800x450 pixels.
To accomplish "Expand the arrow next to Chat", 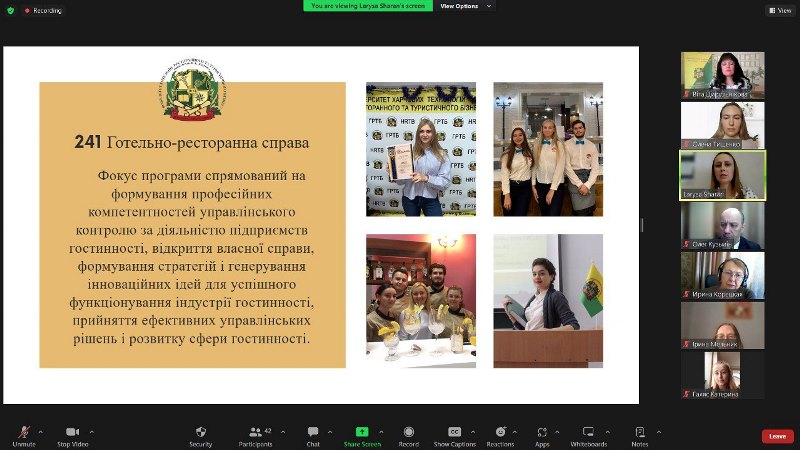I will click(x=330, y=432).
